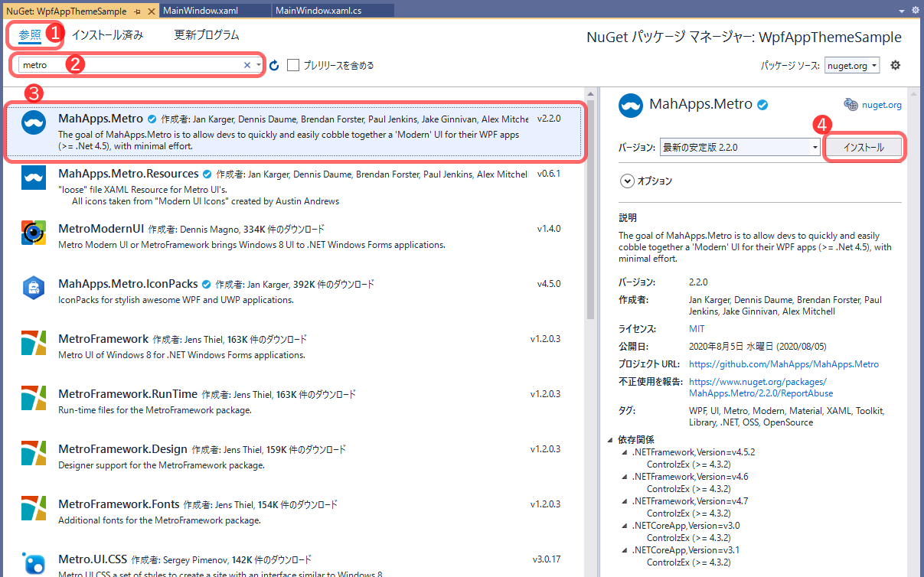The width and height of the screenshot is (924, 577).
Task: Click the Metro.UI.CSS package icon
Action: 34,563
